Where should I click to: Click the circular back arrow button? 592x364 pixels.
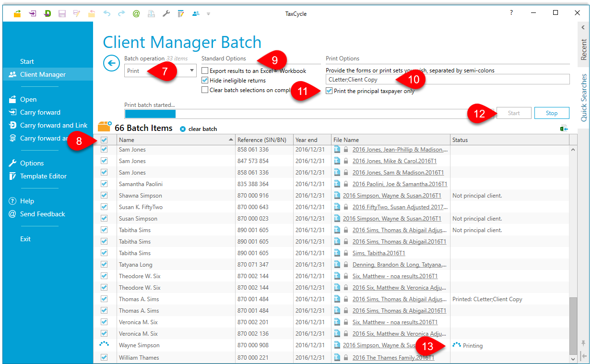[x=111, y=63]
